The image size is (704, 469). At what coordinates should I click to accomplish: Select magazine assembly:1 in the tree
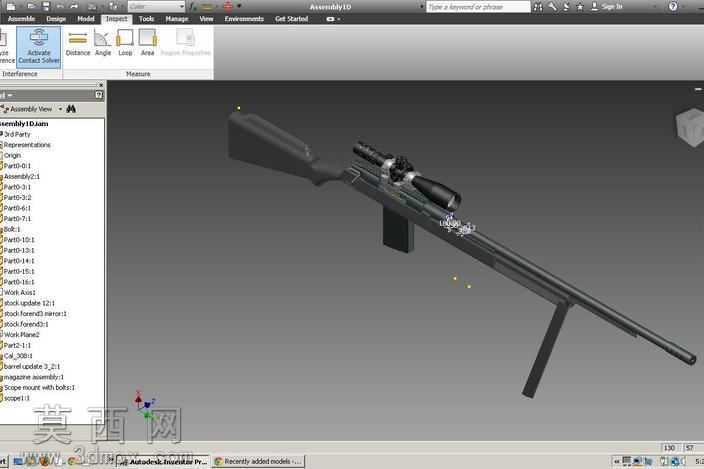(34, 377)
